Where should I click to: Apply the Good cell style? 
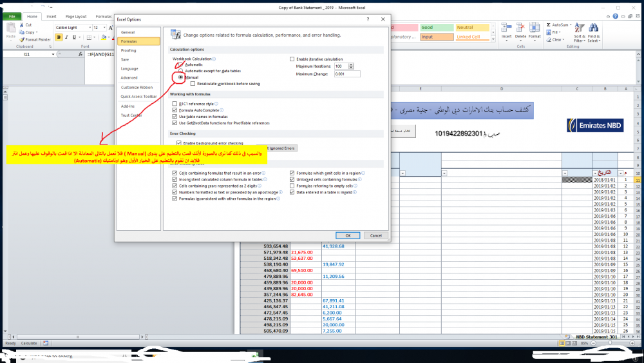pos(437,27)
